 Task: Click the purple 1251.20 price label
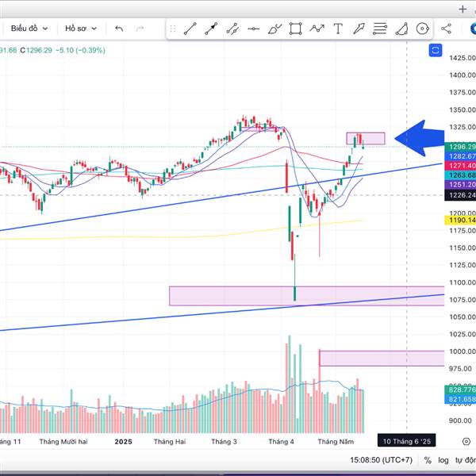click(x=460, y=185)
